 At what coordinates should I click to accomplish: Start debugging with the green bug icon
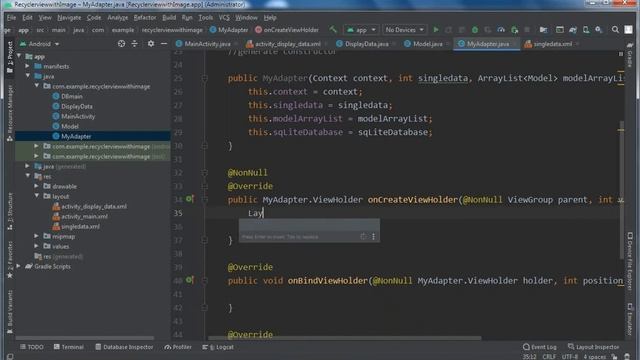point(475,29)
